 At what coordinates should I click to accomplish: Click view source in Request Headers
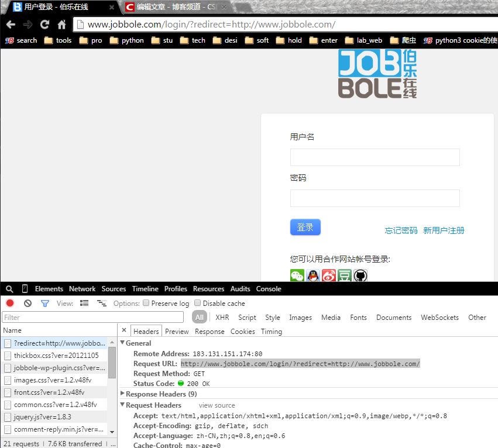pos(217,405)
